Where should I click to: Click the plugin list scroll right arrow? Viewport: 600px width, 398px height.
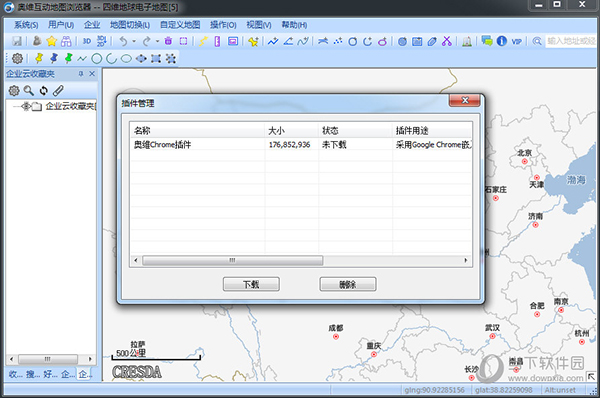(466, 260)
